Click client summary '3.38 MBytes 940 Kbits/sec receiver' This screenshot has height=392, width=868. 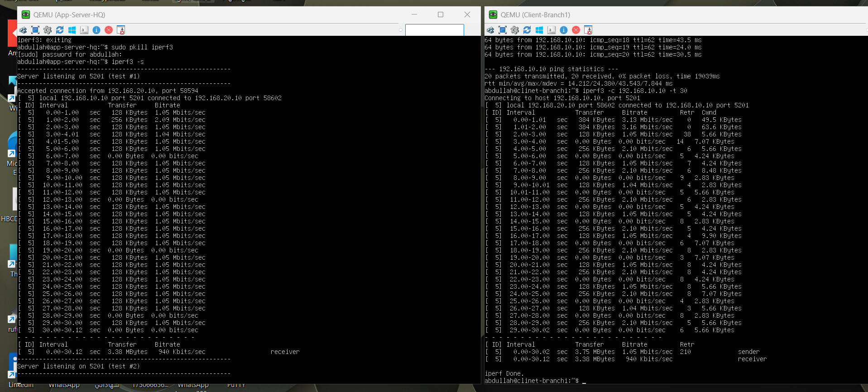click(x=626, y=359)
